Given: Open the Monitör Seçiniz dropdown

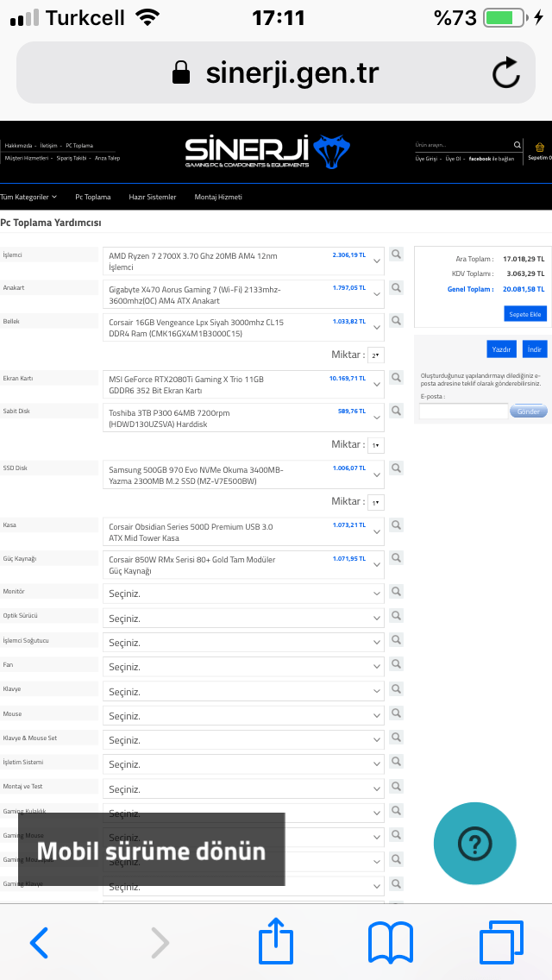Looking at the screenshot, I should [243, 594].
